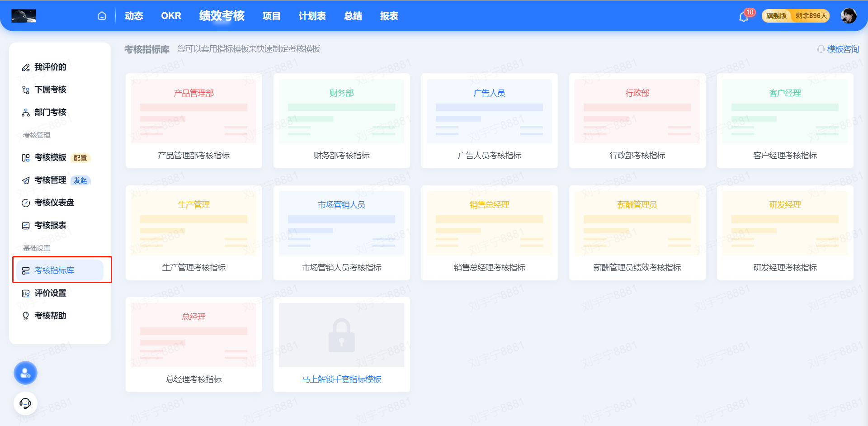This screenshot has width=868, height=426.
Task: Click the 薪酬管理员绩效考核指标 caption
Action: click(x=637, y=268)
